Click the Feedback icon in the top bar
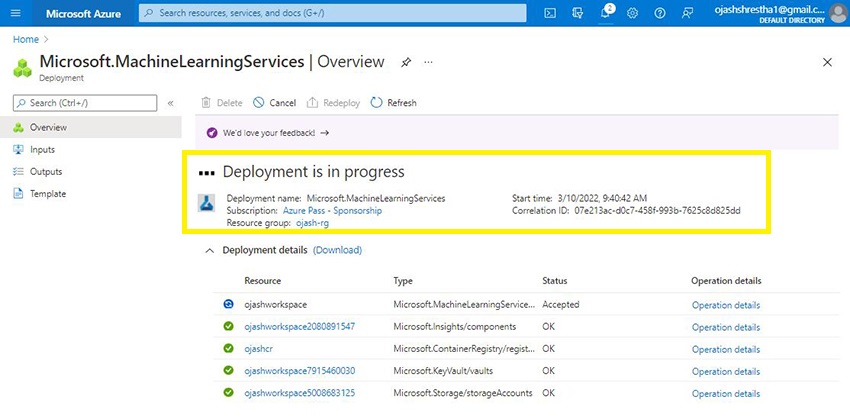Screen dimensions: 850x419 pos(688,13)
